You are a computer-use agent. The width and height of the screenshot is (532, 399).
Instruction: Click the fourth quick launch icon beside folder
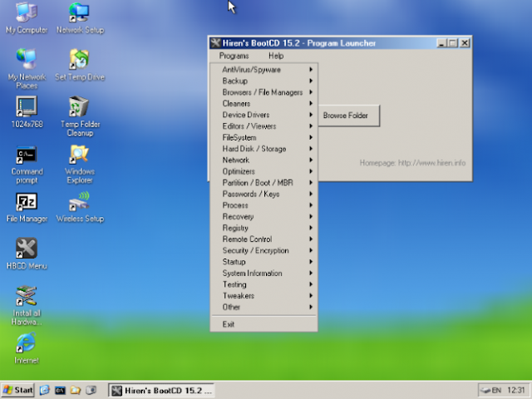pos(91,390)
